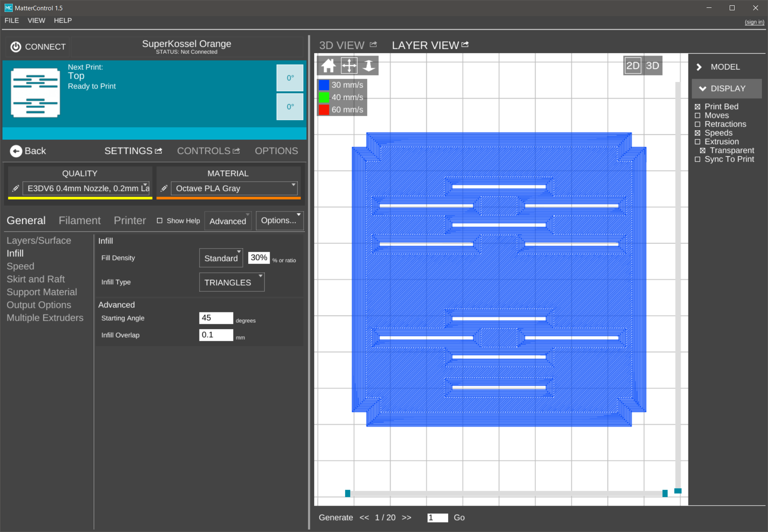768x532 pixels.
Task: Click the Generate button
Action: [336, 518]
